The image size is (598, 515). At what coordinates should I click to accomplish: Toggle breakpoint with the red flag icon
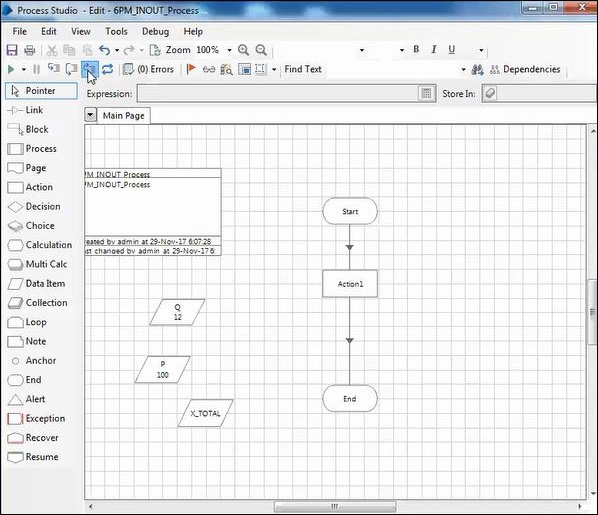[x=191, y=69]
